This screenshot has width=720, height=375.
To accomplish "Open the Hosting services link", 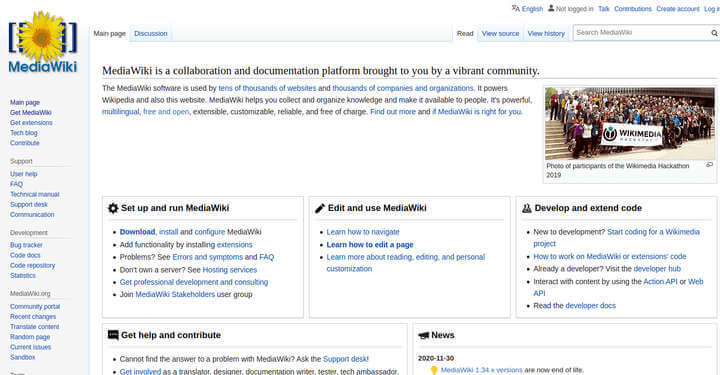I will [x=230, y=270].
